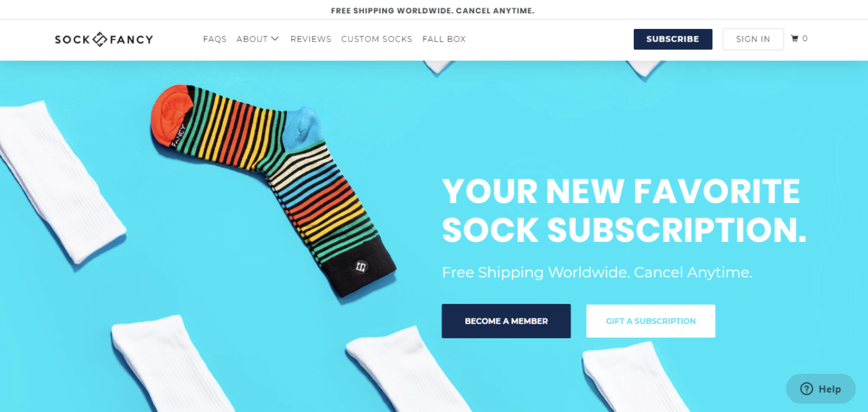868x412 pixels.
Task: Click the SIGN IN button
Action: [x=753, y=39]
